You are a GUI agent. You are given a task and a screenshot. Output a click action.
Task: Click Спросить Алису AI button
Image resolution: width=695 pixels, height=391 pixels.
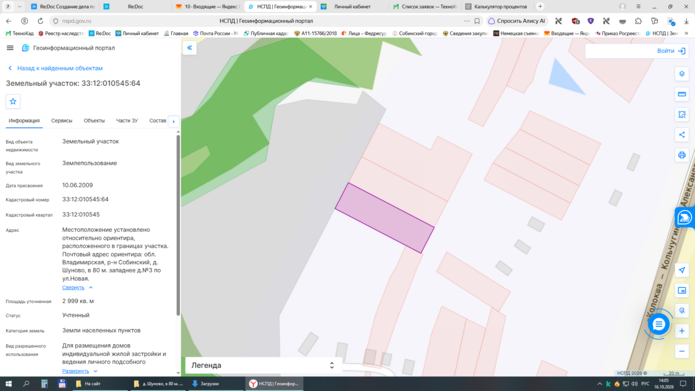coord(517,21)
